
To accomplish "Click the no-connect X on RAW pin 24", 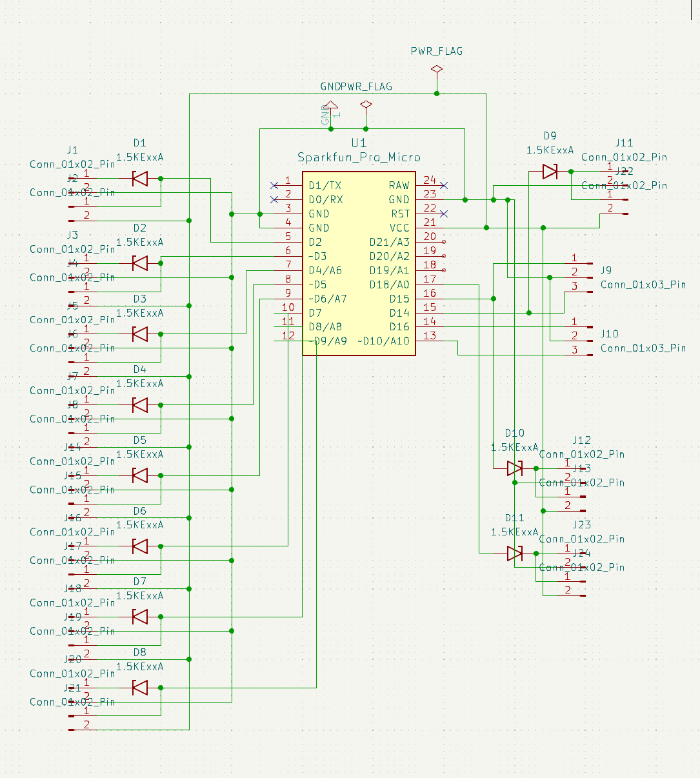I will (x=444, y=185).
